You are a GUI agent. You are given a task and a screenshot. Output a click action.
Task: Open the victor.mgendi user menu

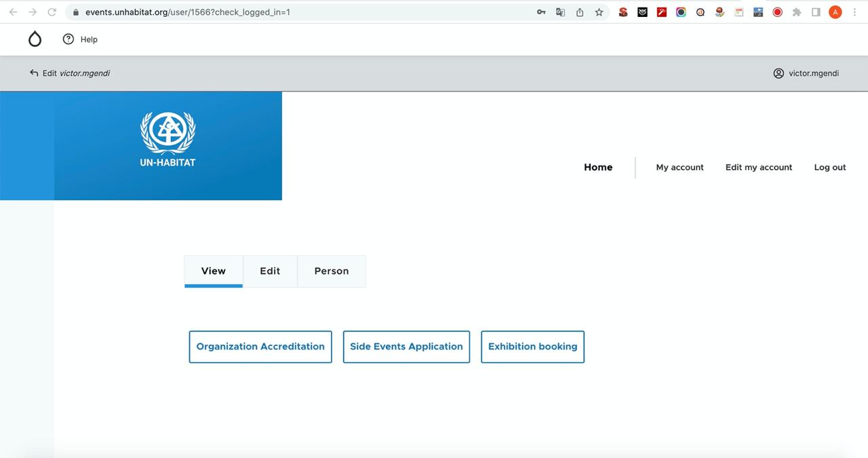click(x=806, y=73)
